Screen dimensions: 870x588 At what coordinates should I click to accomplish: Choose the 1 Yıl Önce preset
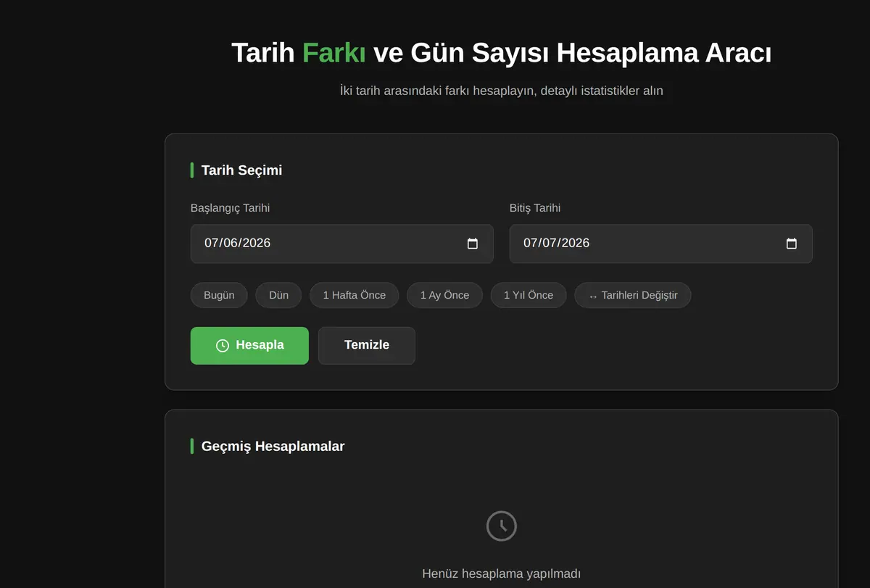pyautogui.click(x=529, y=295)
